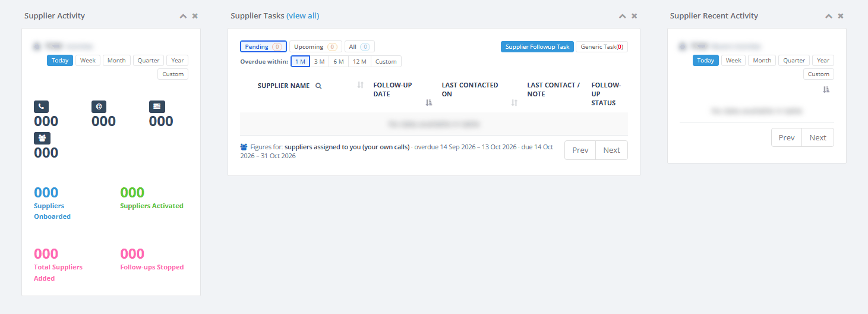Click the Supplier Followup Task button

point(537,46)
